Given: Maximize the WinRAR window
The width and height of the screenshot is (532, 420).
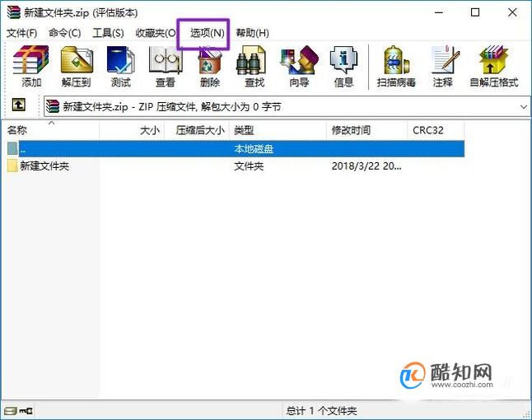Looking at the screenshot, I should tap(475, 12).
